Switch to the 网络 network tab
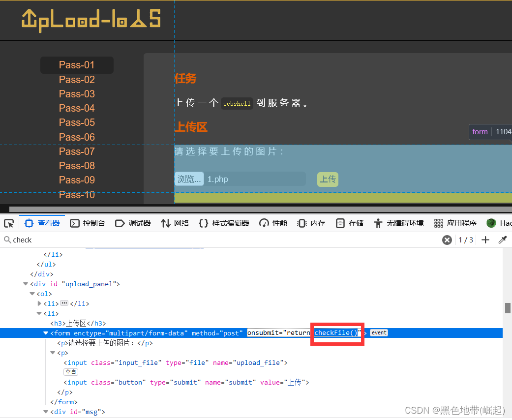 (175, 223)
